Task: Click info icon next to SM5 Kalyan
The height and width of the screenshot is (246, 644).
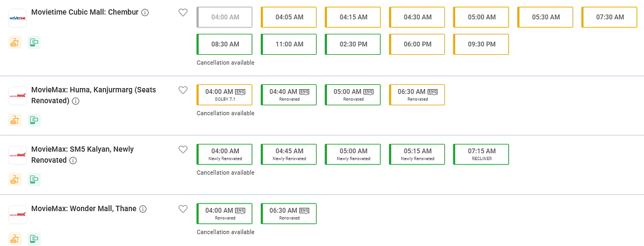Action: [73, 161]
